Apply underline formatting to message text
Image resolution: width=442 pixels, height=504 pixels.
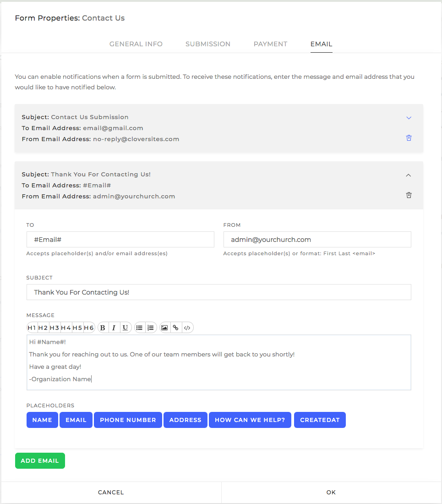click(x=125, y=327)
